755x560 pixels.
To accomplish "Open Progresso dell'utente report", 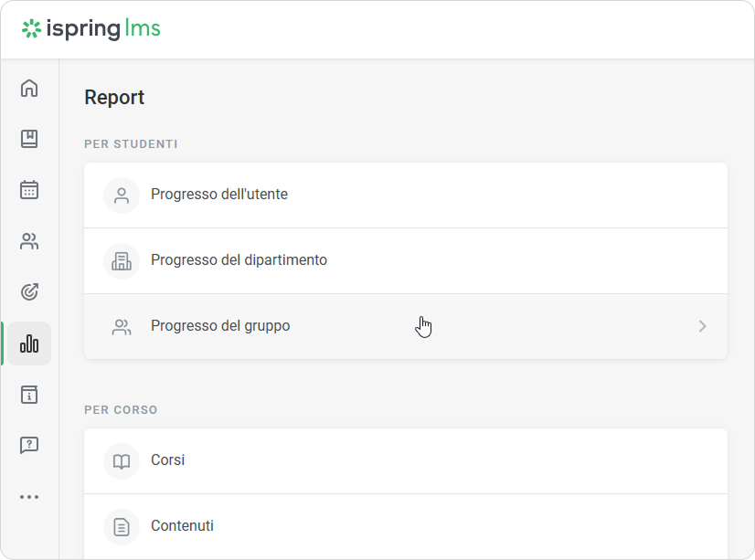I will click(x=219, y=195).
